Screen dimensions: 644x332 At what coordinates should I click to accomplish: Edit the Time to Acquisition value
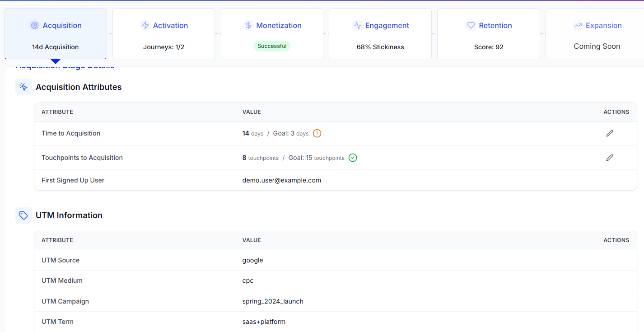[610, 133]
